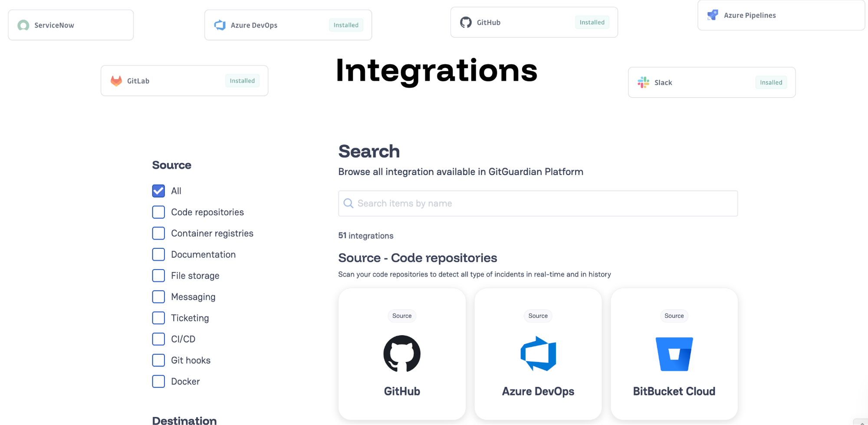Click the GitLab fox icon
The width and height of the screenshot is (868, 425).
pyautogui.click(x=116, y=81)
